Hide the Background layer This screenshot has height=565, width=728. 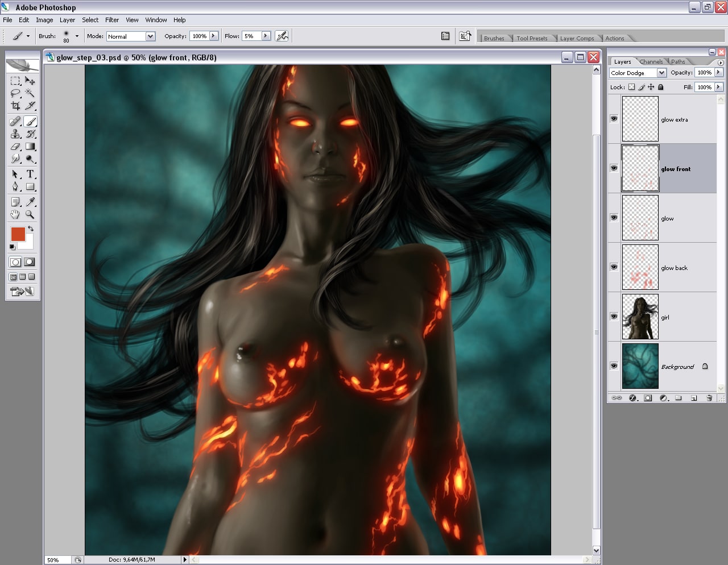tap(614, 366)
